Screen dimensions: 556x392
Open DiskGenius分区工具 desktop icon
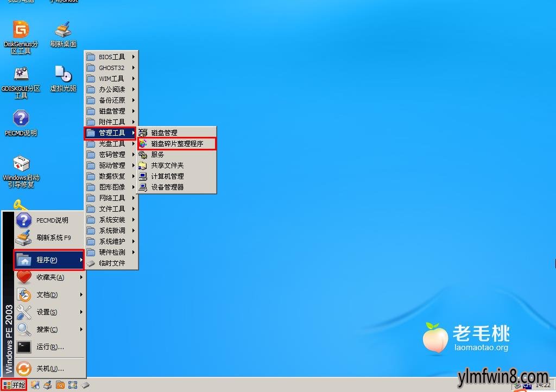pyautogui.click(x=21, y=37)
